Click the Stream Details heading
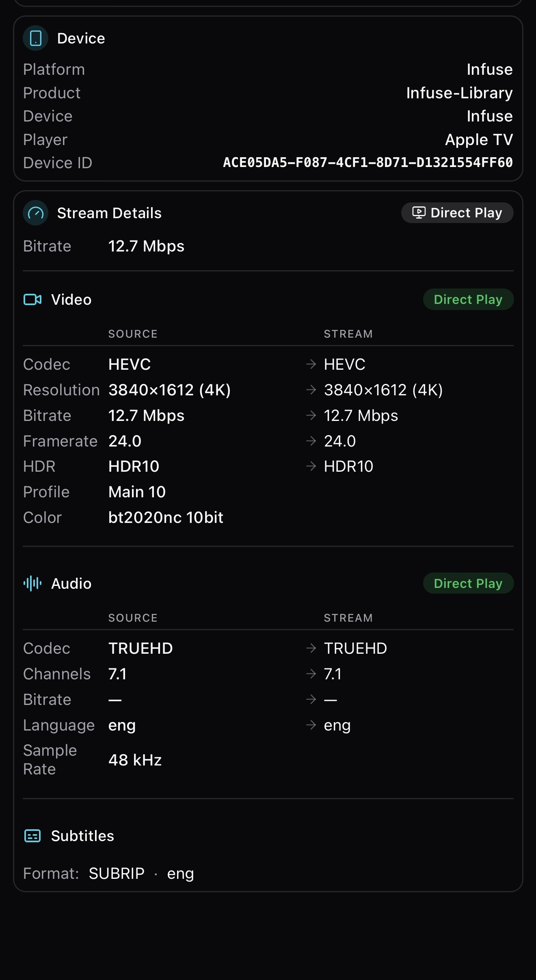This screenshot has width=536, height=980. pyautogui.click(x=109, y=213)
